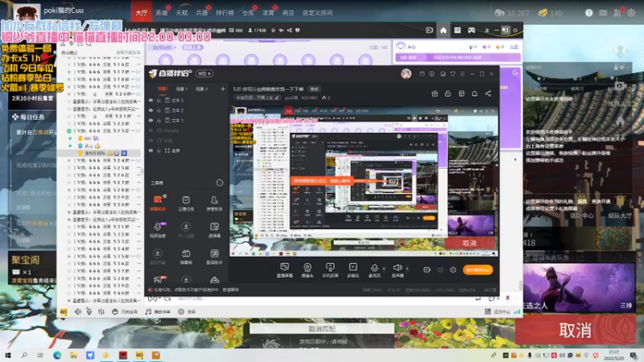The width and height of the screenshot is (644, 362).
Task: Open Microsoft Edge from the taskbar
Action: coord(57,355)
